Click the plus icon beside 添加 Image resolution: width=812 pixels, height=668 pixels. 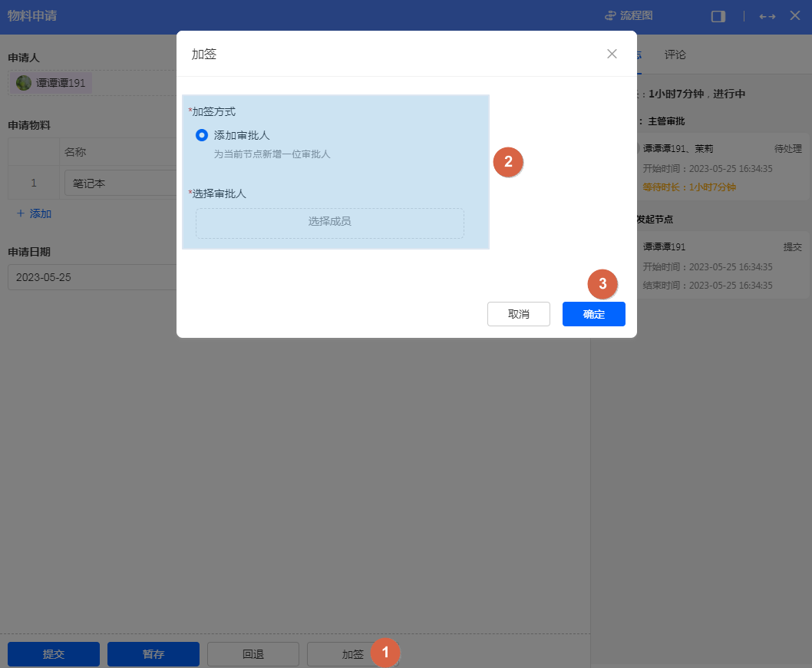[21, 213]
